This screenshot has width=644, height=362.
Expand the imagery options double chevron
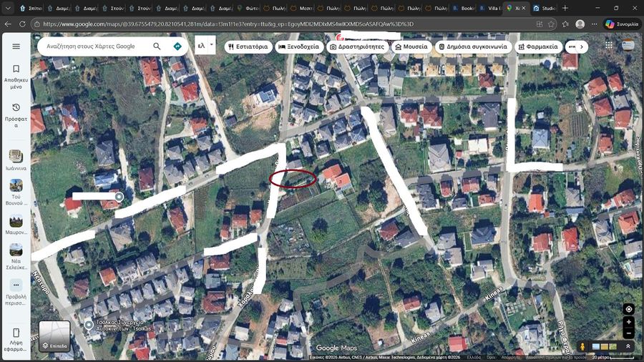coord(628,346)
